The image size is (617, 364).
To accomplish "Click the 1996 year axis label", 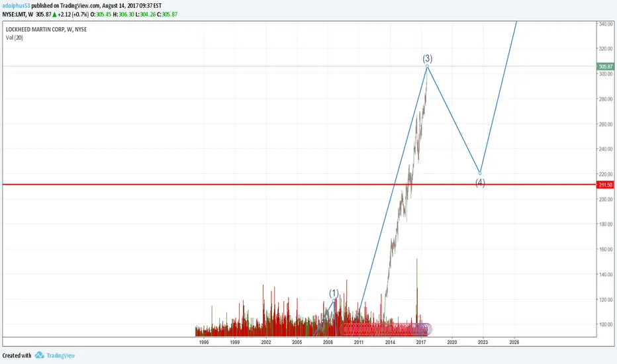I will pos(204,342).
